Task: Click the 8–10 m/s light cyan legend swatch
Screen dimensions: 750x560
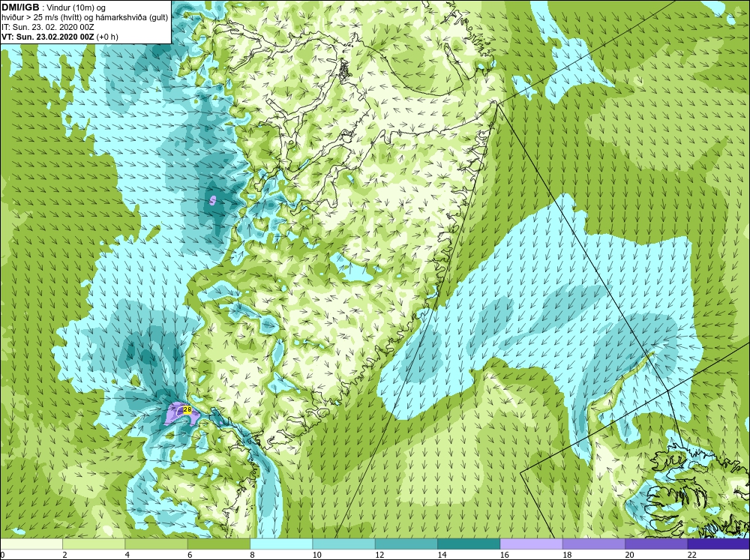Action: coord(281,544)
